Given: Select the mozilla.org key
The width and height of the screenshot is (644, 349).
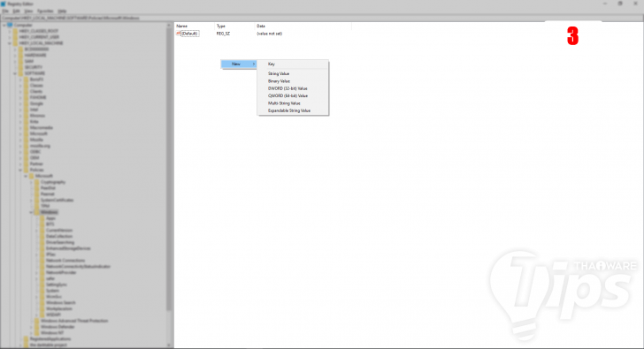Looking at the screenshot, I should (40, 146).
